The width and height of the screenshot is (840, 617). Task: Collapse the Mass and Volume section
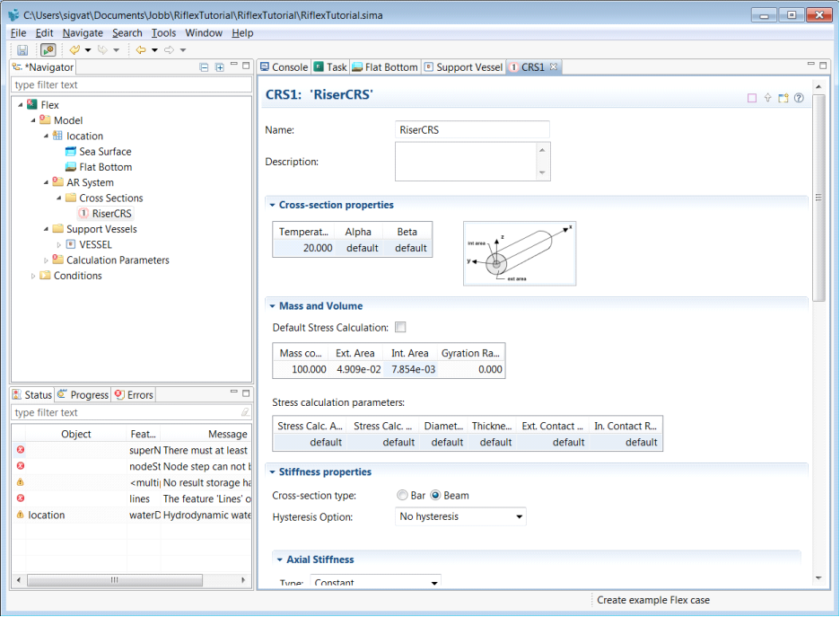[273, 306]
